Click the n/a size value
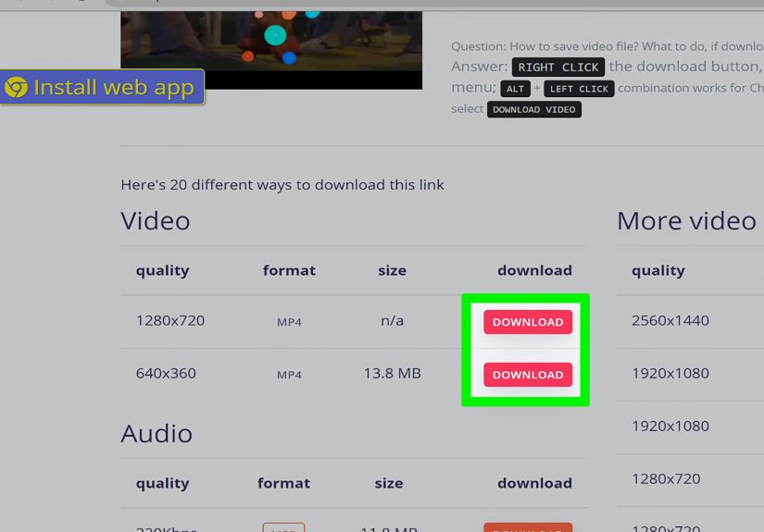Image resolution: width=764 pixels, height=532 pixels. pos(393,321)
